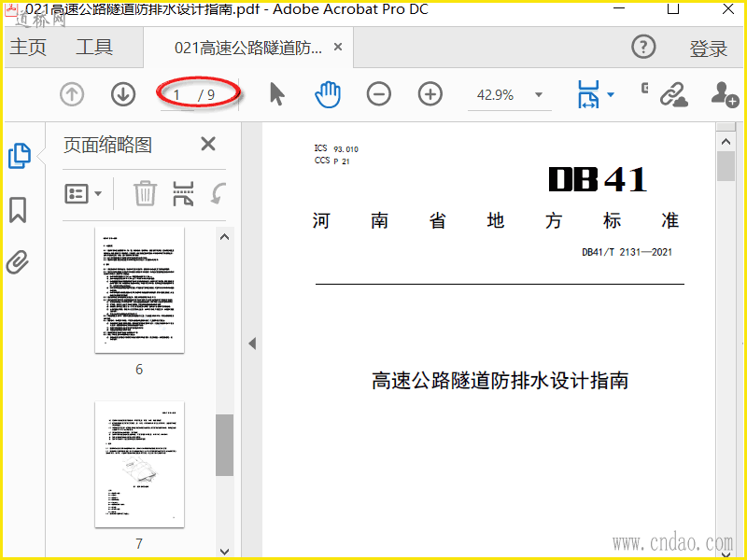The width and height of the screenshot is (747, 560).
Task: Go to the previous page with up arrow
Action: [72, 94]
